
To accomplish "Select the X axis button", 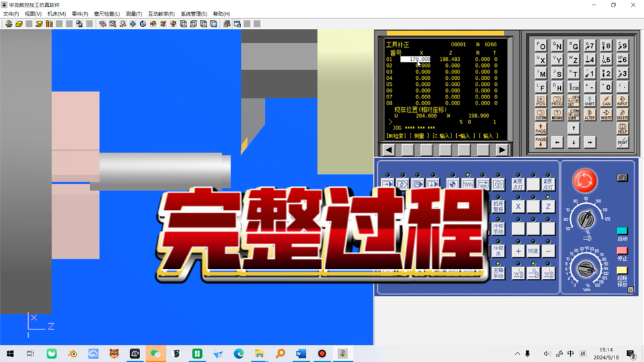I will [x=518, y=206].
